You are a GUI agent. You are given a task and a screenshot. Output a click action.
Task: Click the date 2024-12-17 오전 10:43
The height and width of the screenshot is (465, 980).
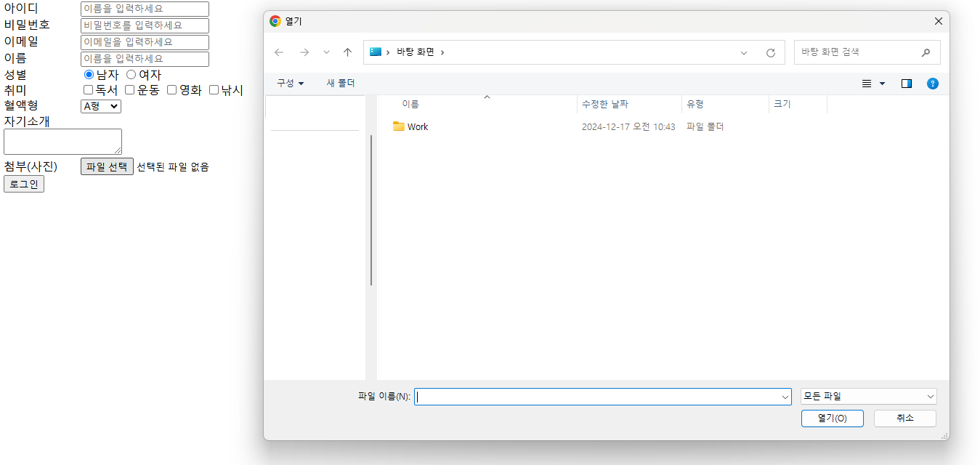628,126
